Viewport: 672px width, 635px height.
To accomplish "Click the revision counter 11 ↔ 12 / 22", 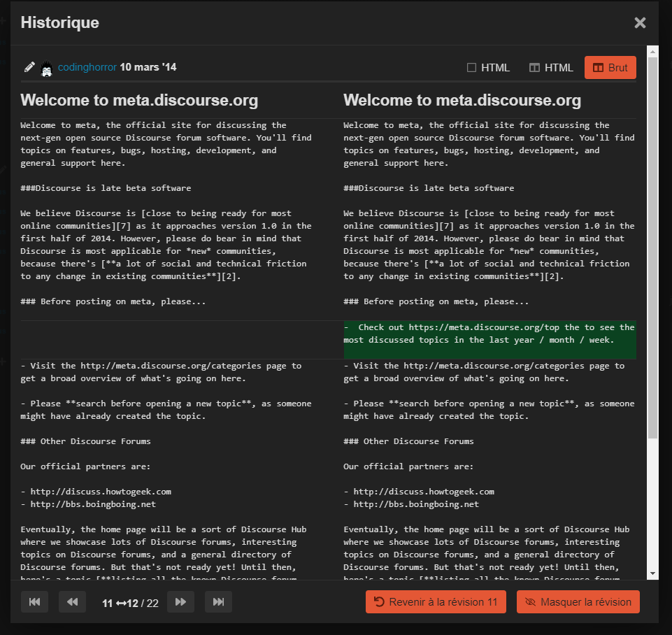I will [130, 603].
